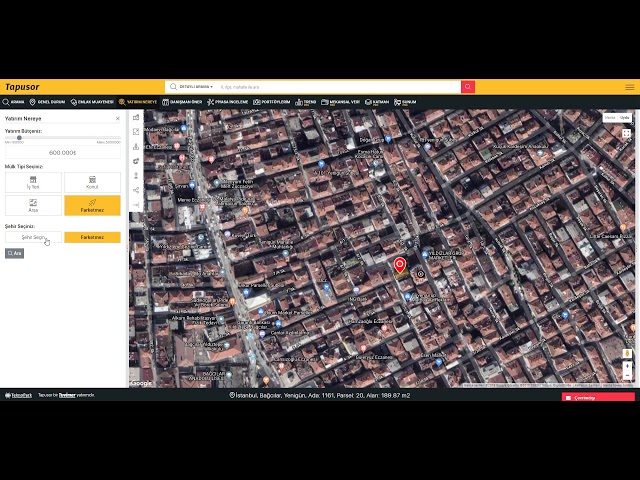Viewport: 640px width, 480px height.
Task: Open the Katman menu item
Action: click(x=377, y=102)
